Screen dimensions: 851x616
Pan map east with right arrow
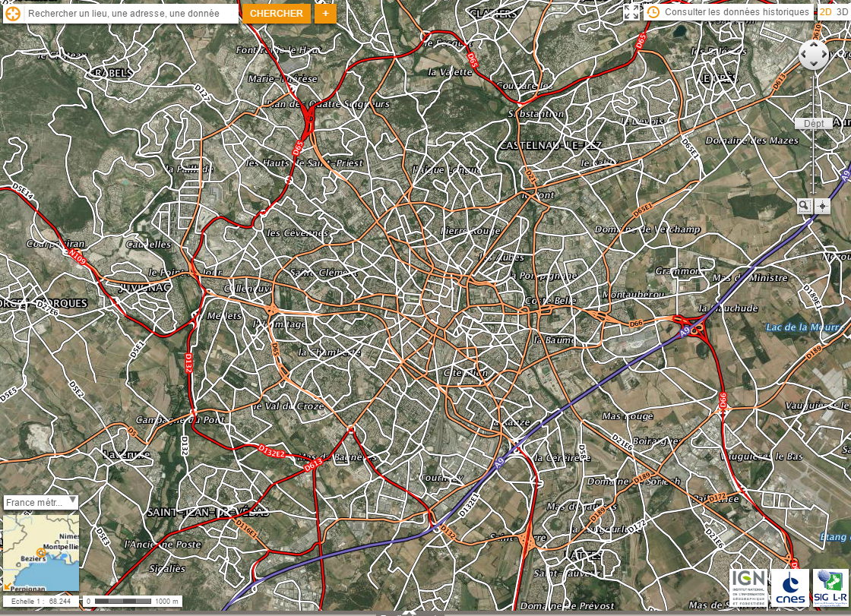coord(824,55)
